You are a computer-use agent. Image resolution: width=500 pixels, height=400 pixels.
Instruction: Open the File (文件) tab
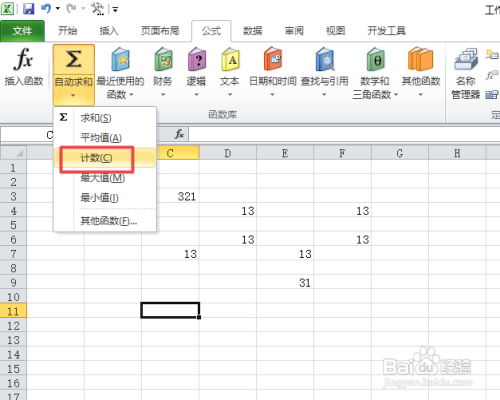[x=22, y=31]
